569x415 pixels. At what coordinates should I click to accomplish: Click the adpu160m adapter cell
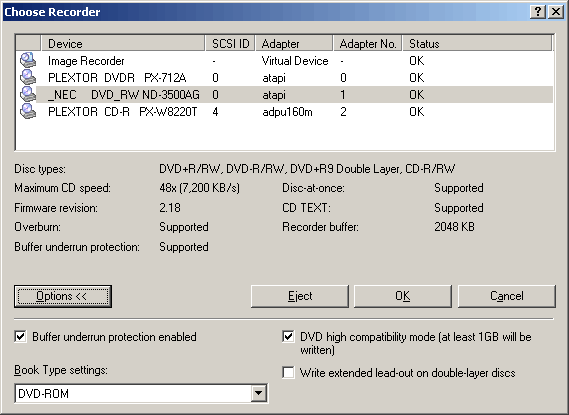coord(287,112)
